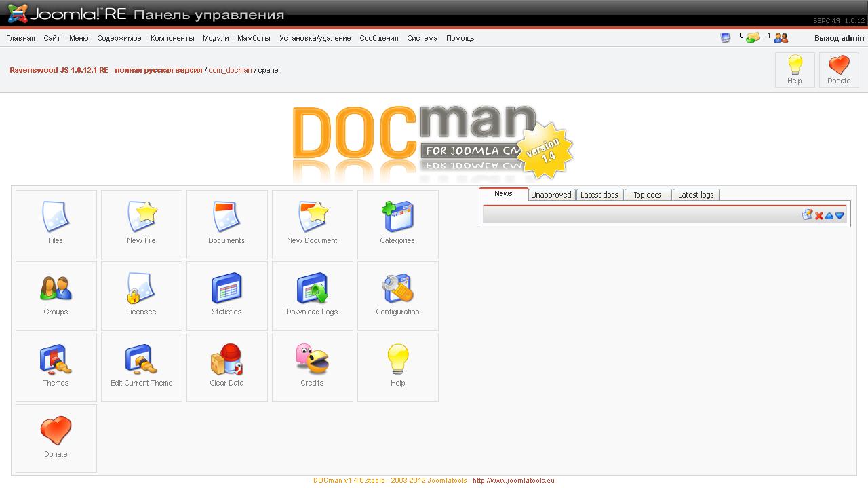Click the cpanel breadcrumb text
Image resolution: width=868 pixels, height=488 pixels.
tap(269, 70)
